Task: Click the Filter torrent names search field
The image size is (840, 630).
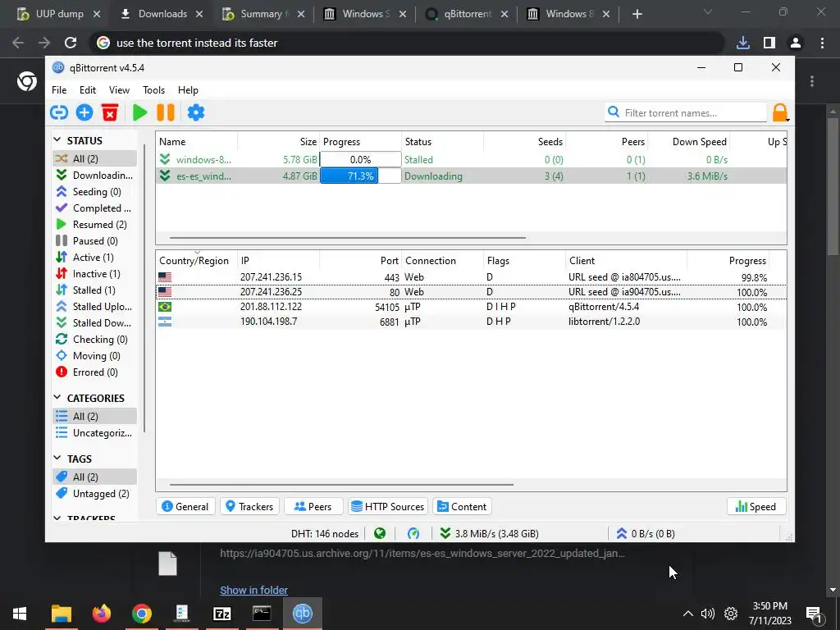Action: 686,113
